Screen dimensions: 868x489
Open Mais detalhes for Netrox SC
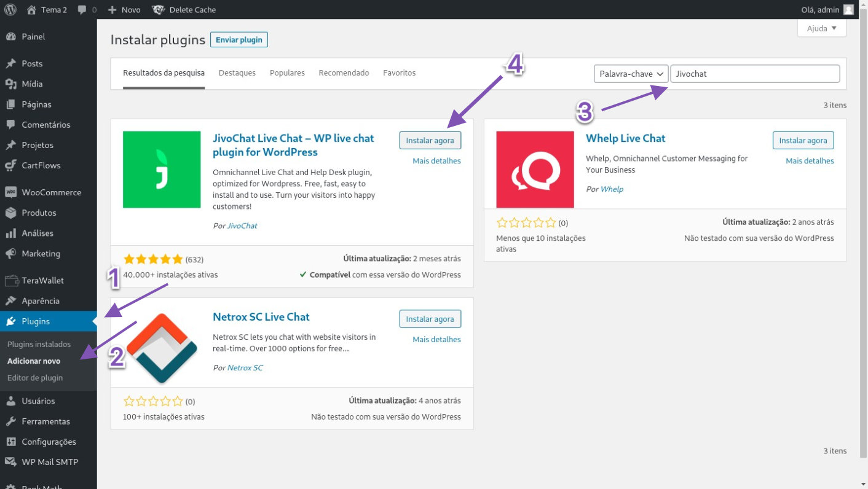tap(437, 340)
